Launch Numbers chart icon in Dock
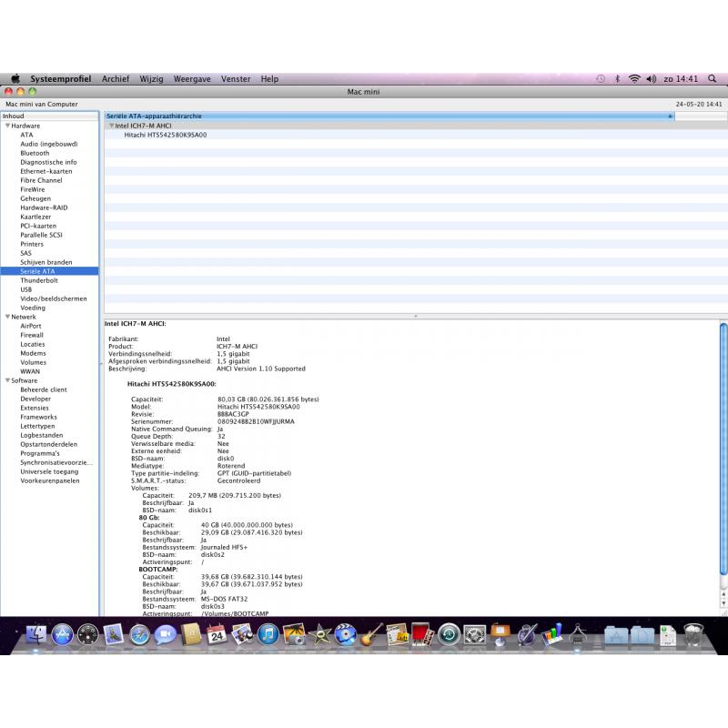Viewport: 728px width, 728px height. click(551, 634)
